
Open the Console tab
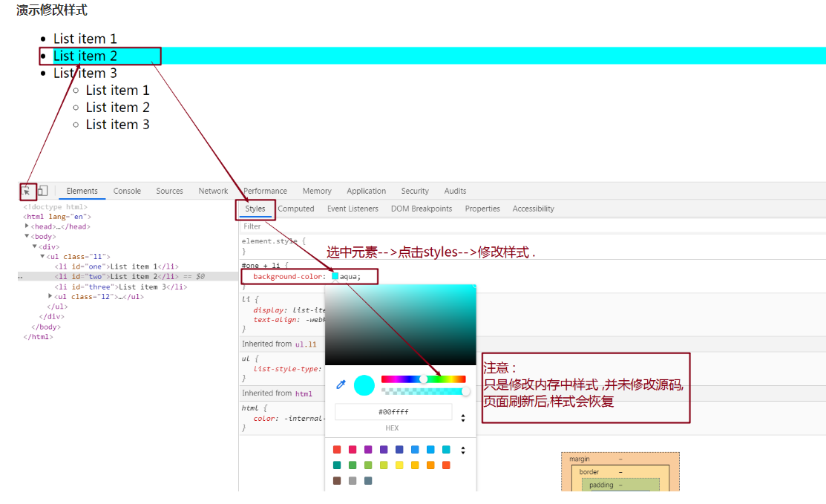127,191
